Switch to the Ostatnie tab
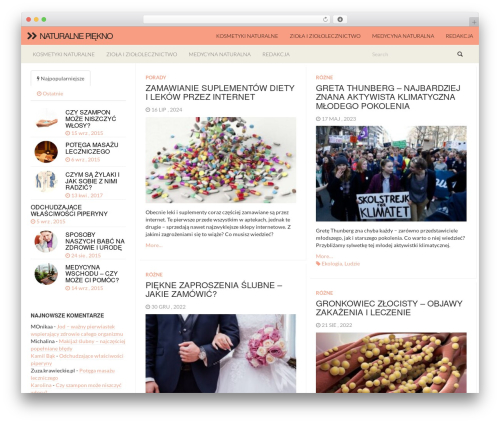500x423 pixels. tap(50, 94)
